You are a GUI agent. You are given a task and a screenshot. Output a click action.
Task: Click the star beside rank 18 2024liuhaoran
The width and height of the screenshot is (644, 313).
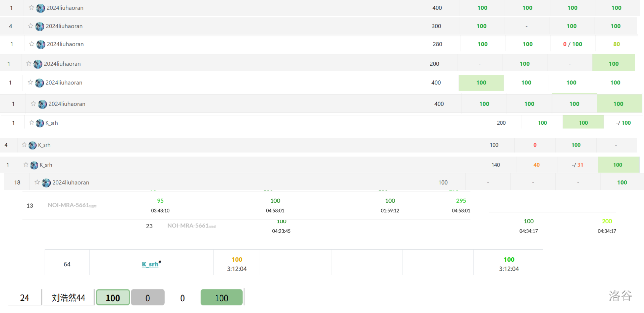pos(37,182)
